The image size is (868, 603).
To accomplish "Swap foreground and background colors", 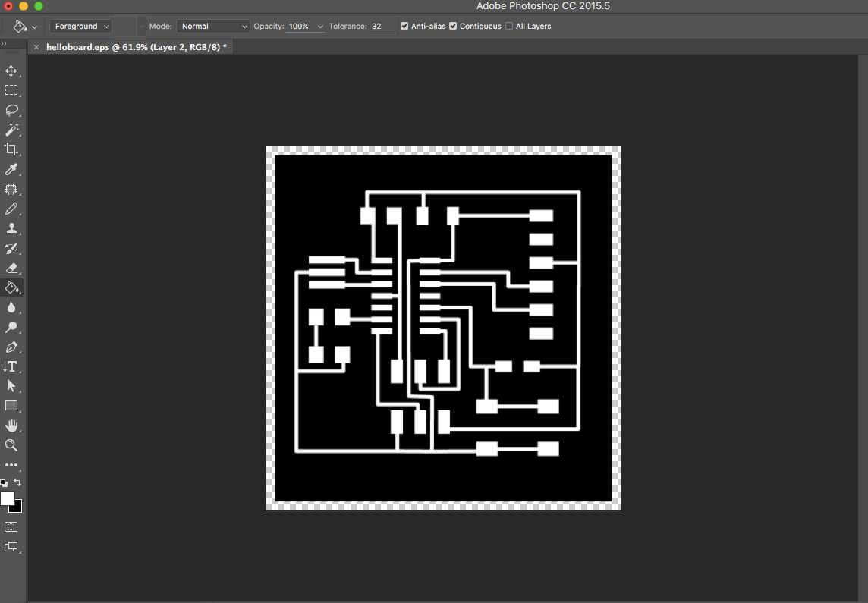I will 17,482.
